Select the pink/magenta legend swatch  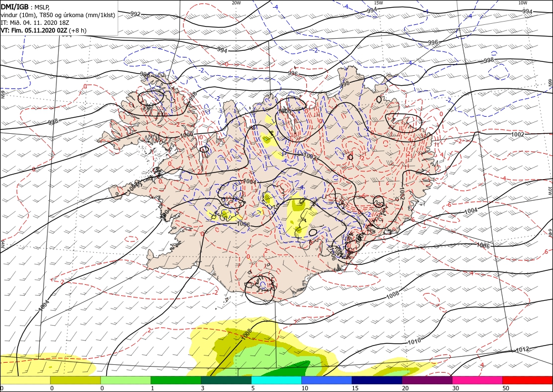pos(477,380)
